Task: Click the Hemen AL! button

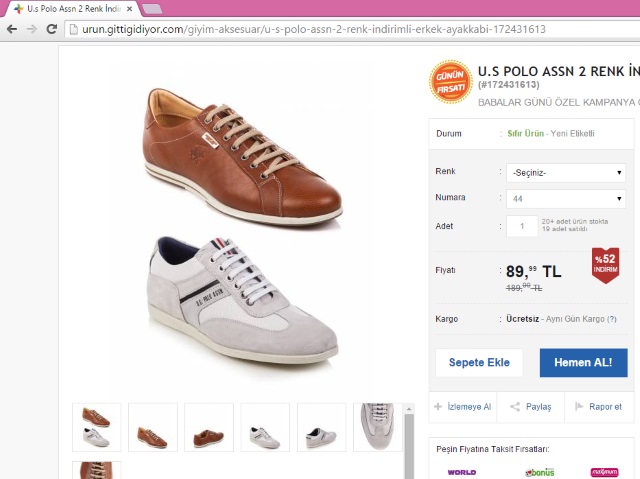Action: (583, 362)
